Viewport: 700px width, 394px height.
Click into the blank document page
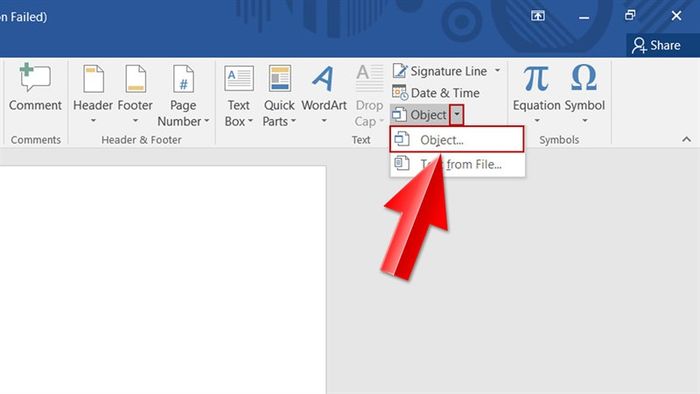(163, 280)
